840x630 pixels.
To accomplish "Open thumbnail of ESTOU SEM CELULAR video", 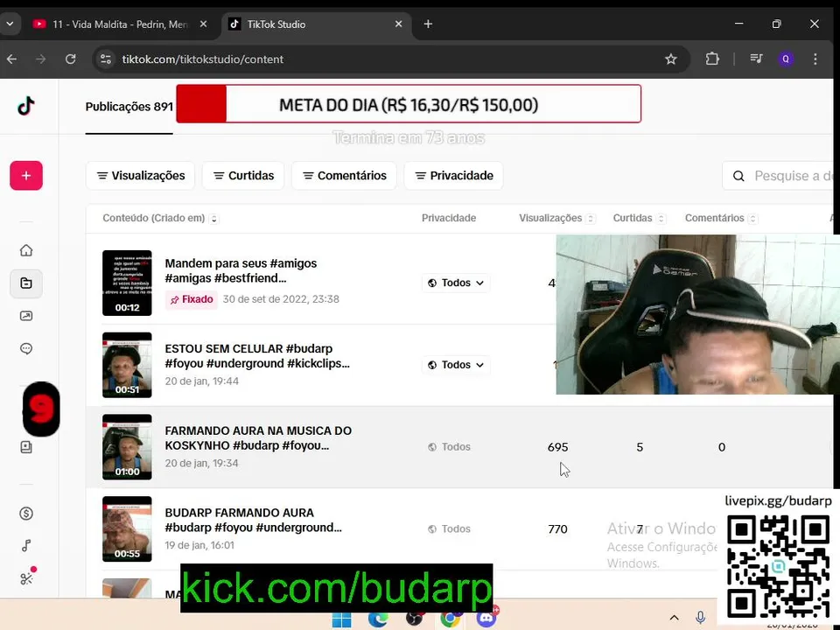I will [x=127, y=365].
